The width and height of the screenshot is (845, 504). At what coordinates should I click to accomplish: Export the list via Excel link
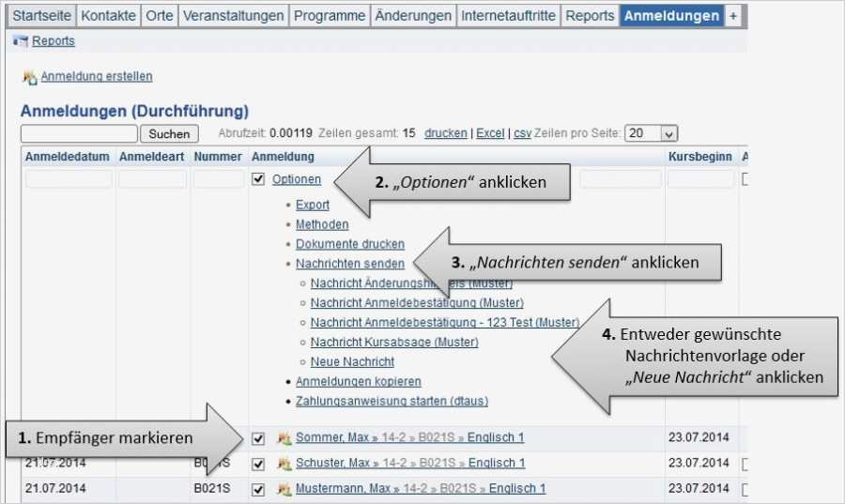tap(490, 133)
